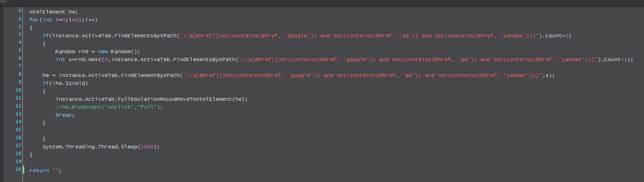The width and height of the screenshot is (644, 182).
Task: Click line number 13 in the gutter
Action: click(x=18, y=113)
